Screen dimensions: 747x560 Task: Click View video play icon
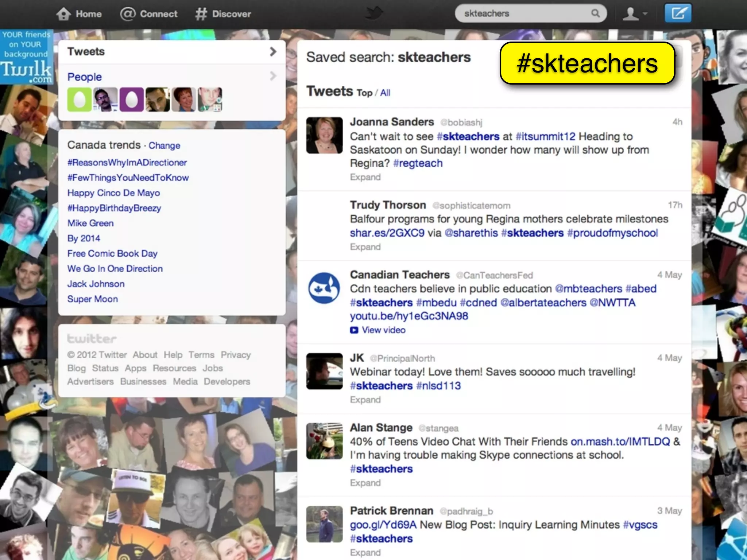coord(354,330)
